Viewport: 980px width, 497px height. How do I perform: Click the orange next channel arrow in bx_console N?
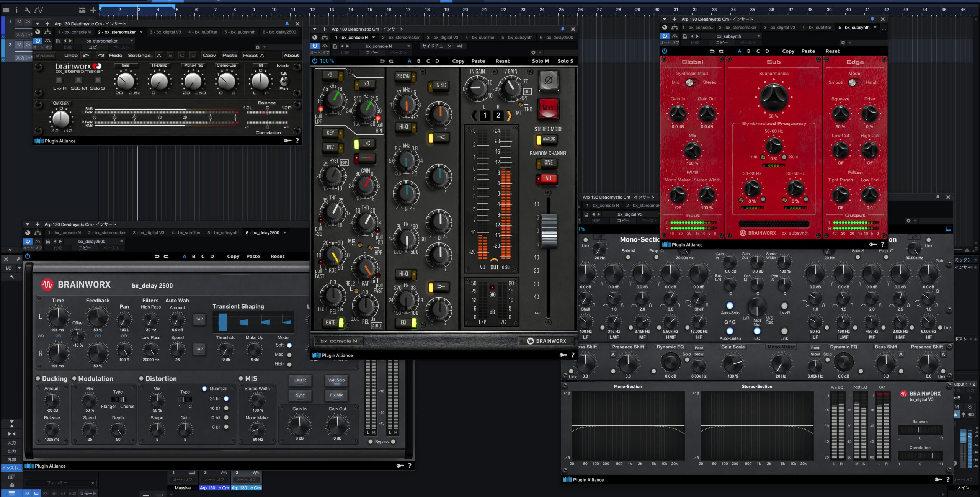tap(509, 115)
